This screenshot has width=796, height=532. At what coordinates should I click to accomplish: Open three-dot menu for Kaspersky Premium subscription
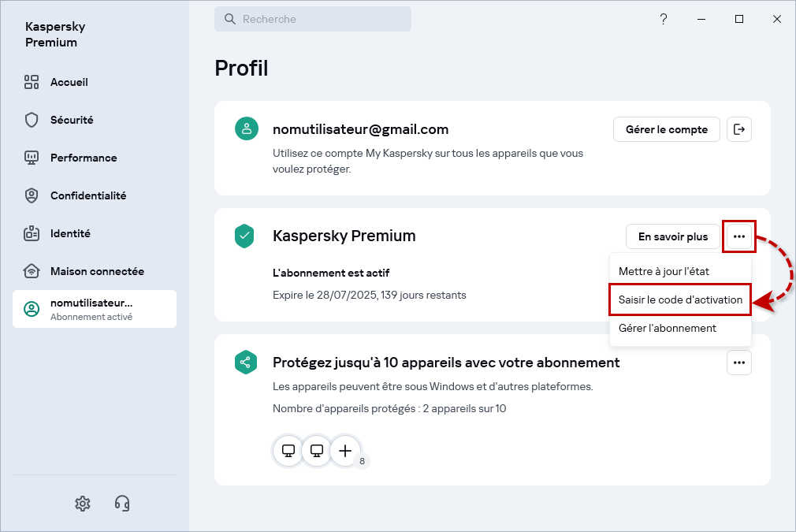738,236
